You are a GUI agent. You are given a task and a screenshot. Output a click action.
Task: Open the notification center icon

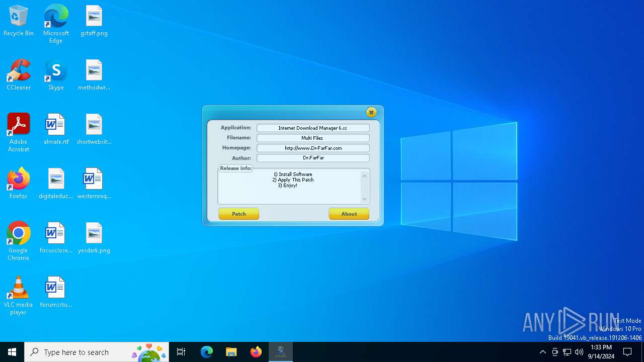[628, 352]
